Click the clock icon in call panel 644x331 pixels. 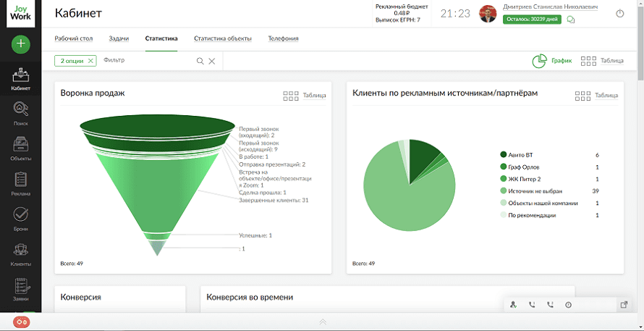point(568,305)
